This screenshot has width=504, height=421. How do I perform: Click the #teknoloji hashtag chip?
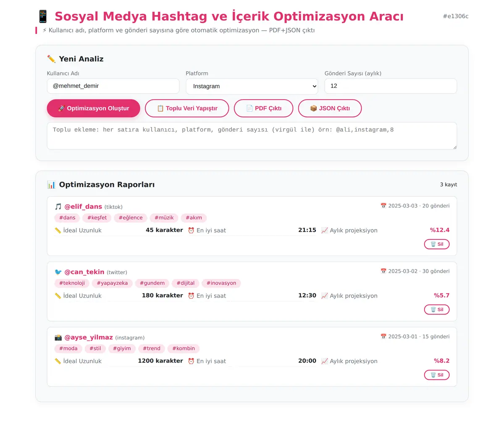[72, 283]
